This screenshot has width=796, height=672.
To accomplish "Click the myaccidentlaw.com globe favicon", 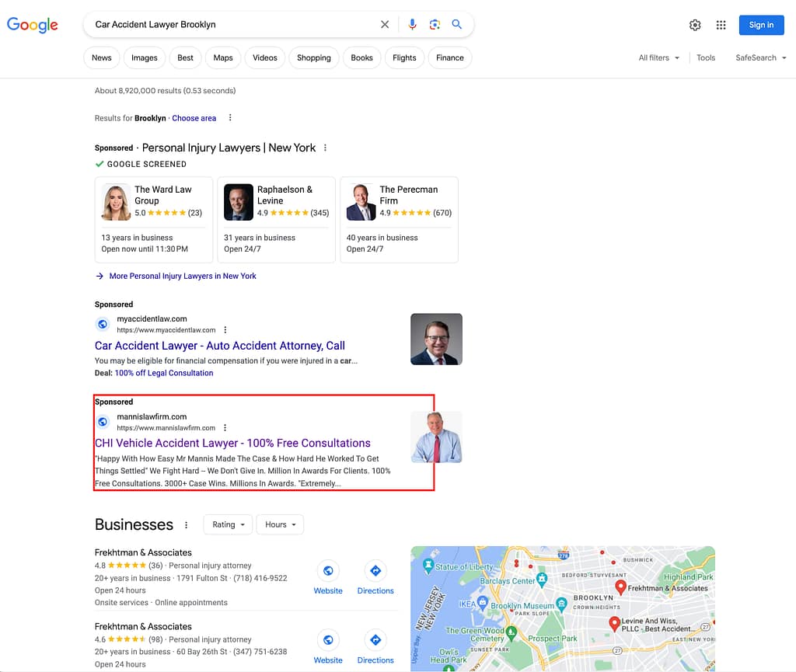I will [x=103, y=324].
